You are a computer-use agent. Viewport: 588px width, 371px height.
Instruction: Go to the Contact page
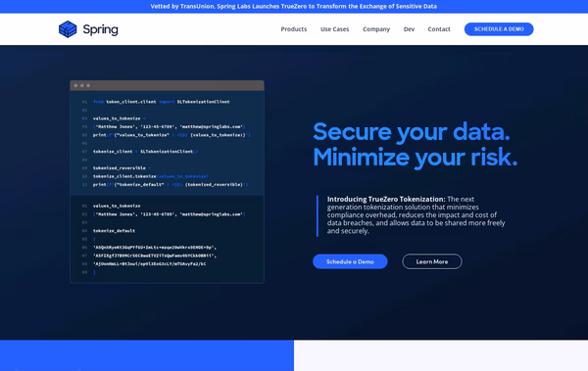point(439,29)
